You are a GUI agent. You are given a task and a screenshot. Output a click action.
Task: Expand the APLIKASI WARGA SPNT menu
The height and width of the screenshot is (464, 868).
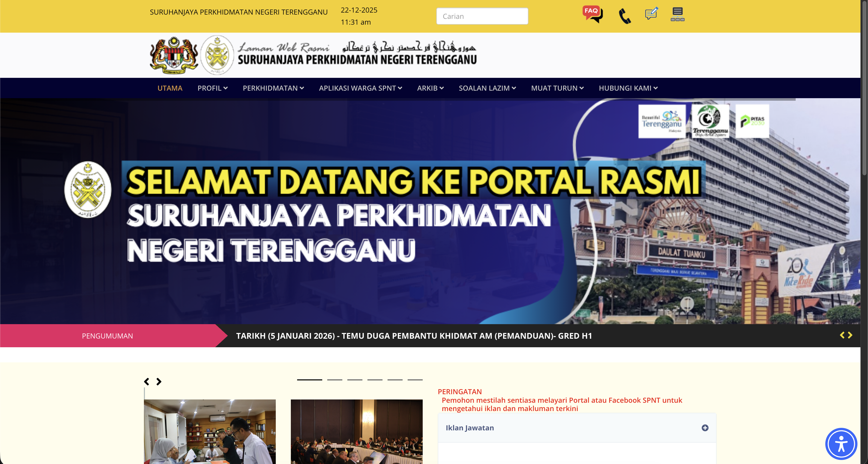[x=360, y=88]
